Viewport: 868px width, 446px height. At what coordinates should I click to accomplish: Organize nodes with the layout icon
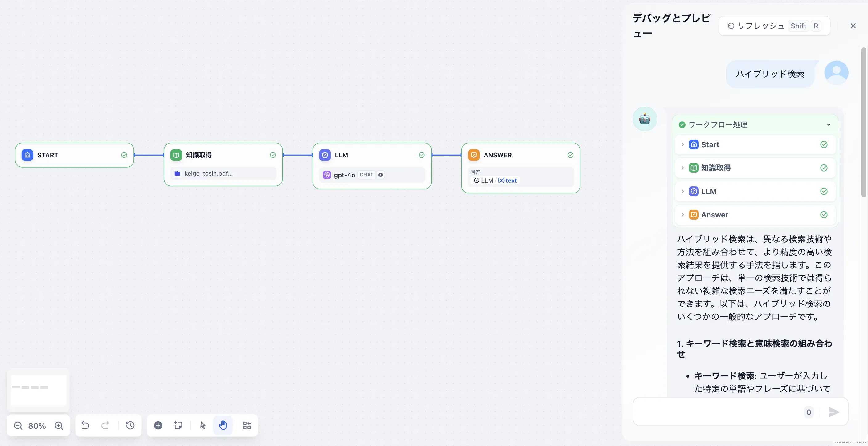point(247,425)
